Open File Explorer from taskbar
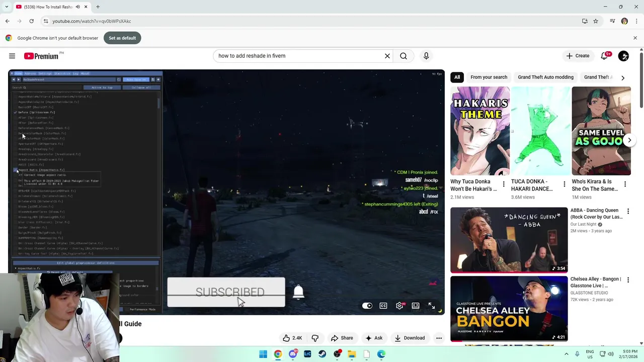The image size is (644, 362). click(x=352, y=354)
